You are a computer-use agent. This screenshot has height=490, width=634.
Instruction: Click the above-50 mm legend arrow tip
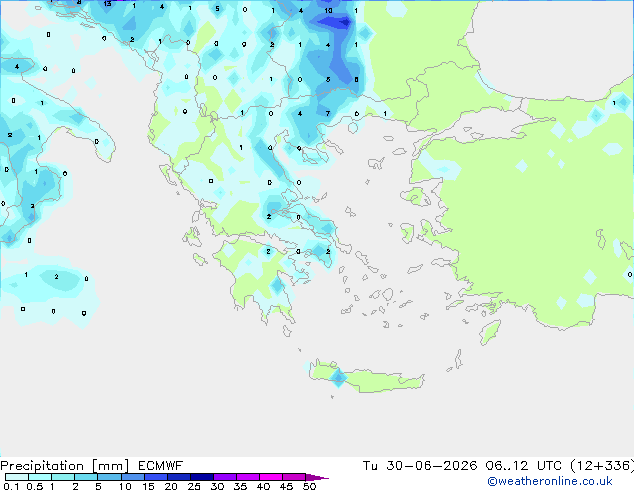pos(317,477)
